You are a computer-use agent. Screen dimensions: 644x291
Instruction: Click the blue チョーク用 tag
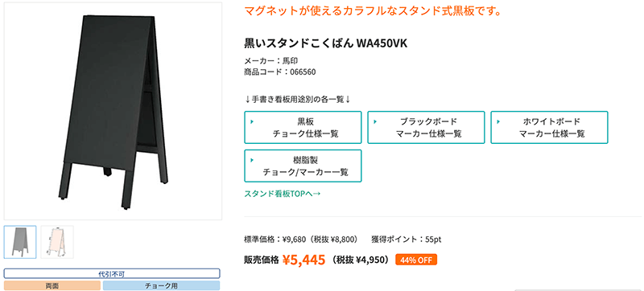162,285
